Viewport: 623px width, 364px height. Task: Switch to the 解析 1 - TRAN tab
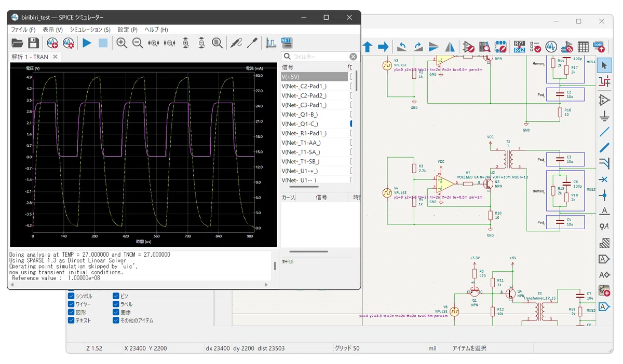[x=30, y=57]
